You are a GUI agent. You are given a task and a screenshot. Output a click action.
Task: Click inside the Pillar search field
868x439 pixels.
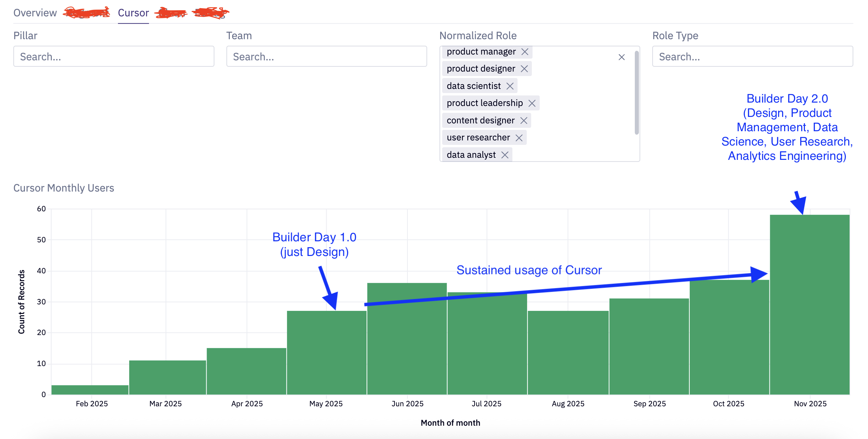pyautogui.click(x=114, y=56)
